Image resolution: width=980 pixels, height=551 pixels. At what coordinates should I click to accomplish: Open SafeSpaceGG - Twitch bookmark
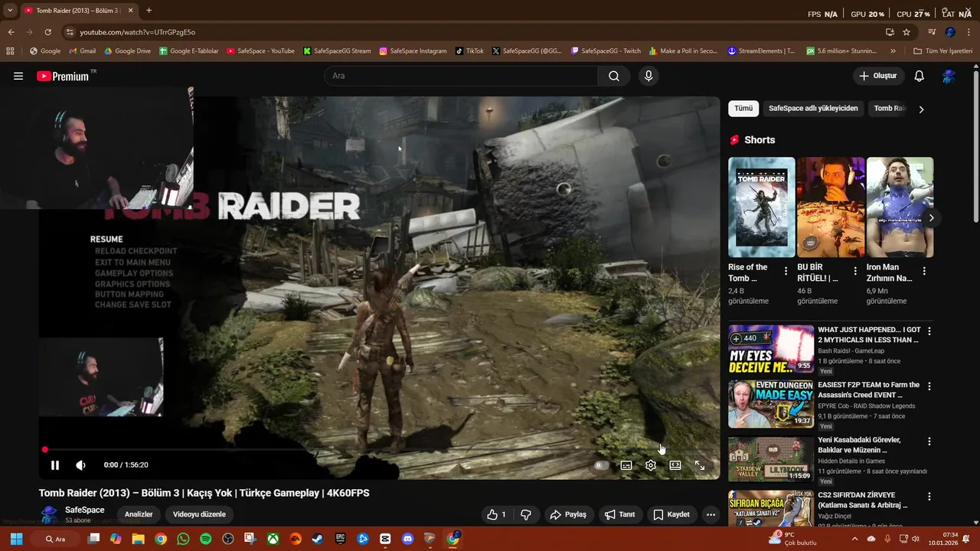pyautogui.click(x=606, y=51)
